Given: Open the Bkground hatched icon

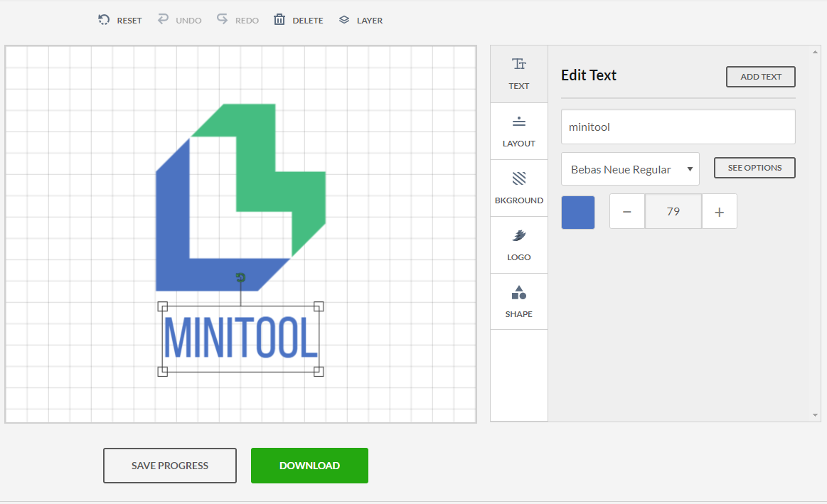Looking at the screenshot, I should pyautogui.click(x=519, y=178).
